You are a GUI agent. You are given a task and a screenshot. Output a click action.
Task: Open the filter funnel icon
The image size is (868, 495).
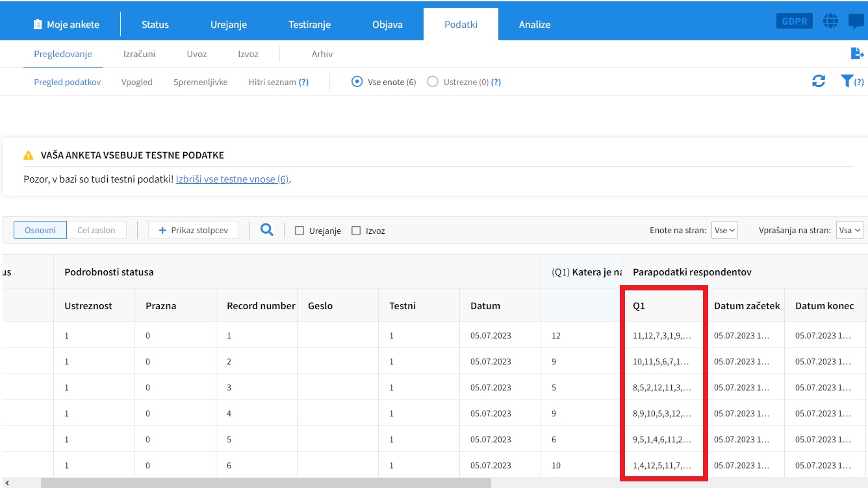coord(847,81)
